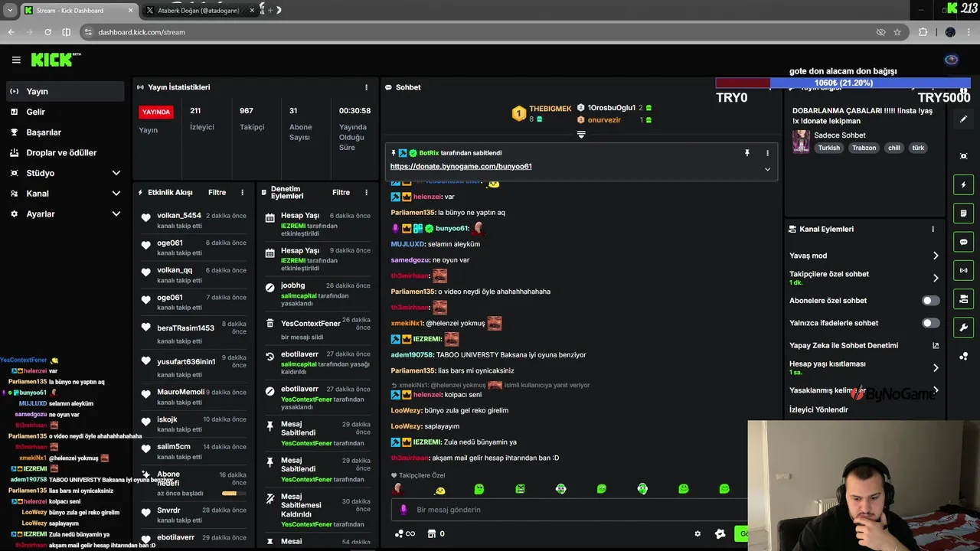Open the pinned message three-dot menu
The width and height of the screenshot is (980, 551).
point(767,153)
